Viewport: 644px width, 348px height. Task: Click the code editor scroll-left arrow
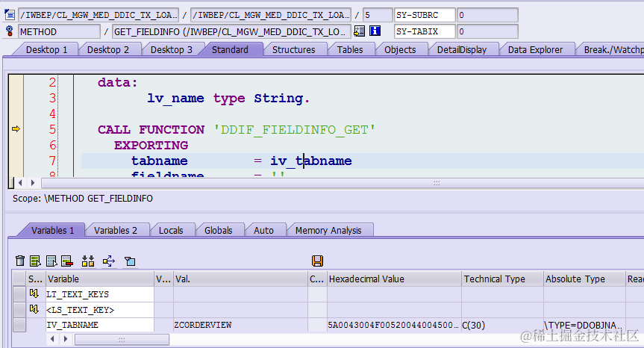pyautogui.click(x=20, y=182)
